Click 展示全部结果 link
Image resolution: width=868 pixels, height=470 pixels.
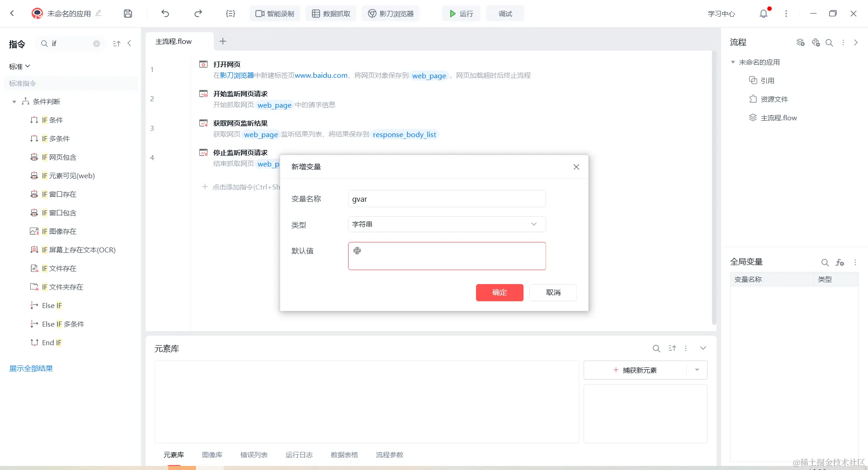point(31,368)
